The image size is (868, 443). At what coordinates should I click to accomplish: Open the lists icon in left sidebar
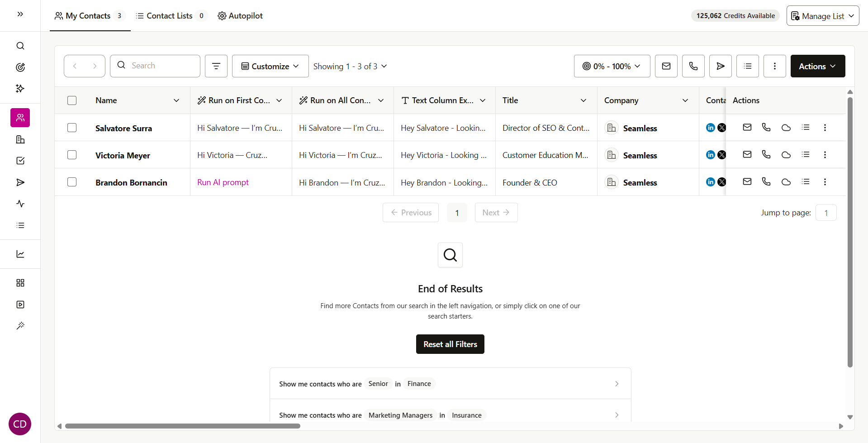pyautogui.click(x=20, y=225)
